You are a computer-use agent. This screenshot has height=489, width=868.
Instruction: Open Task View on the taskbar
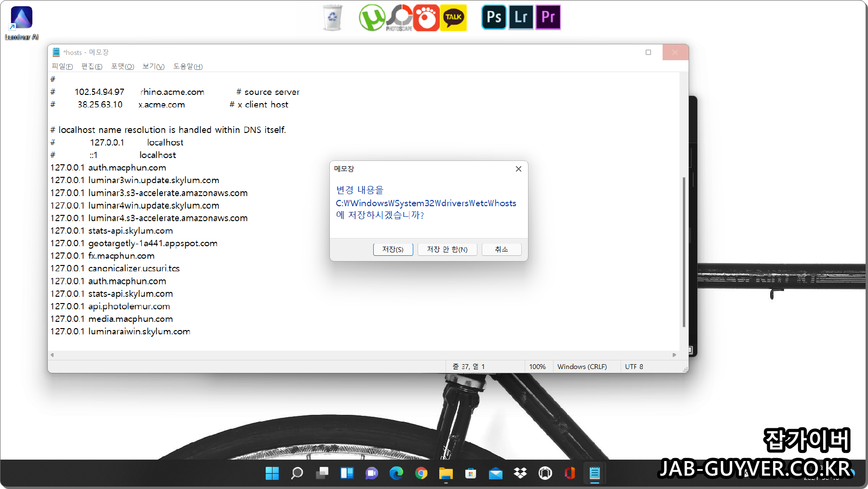[x=322, y=474]
